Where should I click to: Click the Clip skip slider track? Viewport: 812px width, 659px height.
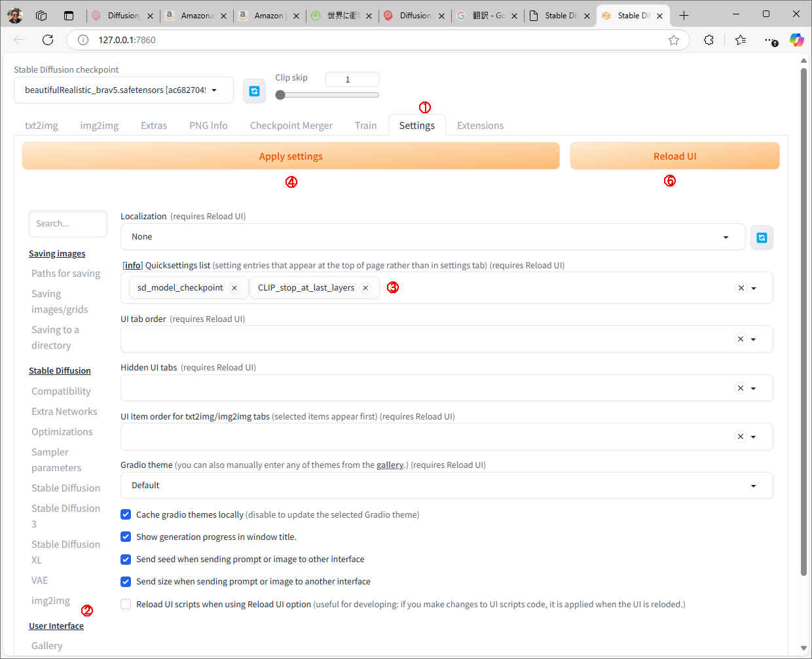(x=331, y=95)
